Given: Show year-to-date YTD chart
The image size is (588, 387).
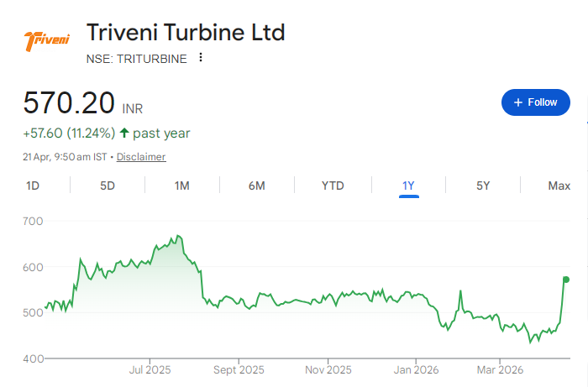Looking at the screenshot, I should pos(333,186).
